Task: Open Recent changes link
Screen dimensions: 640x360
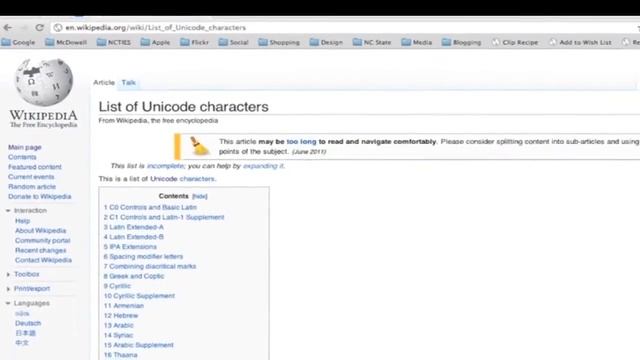Action: 40,250
